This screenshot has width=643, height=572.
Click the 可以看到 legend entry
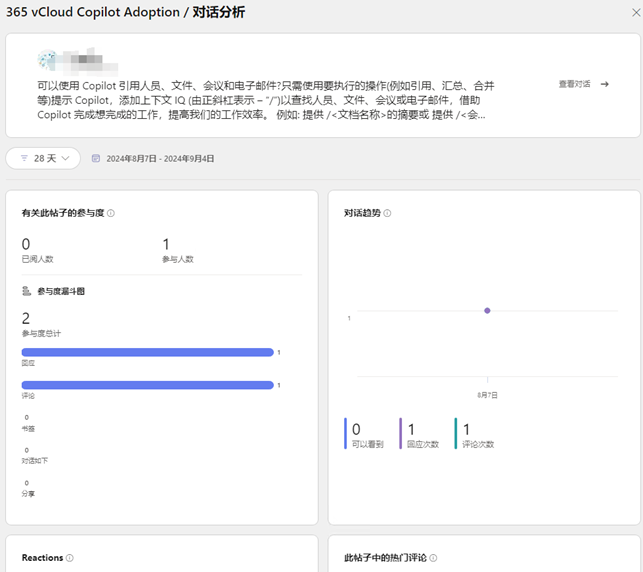(364, 433)
